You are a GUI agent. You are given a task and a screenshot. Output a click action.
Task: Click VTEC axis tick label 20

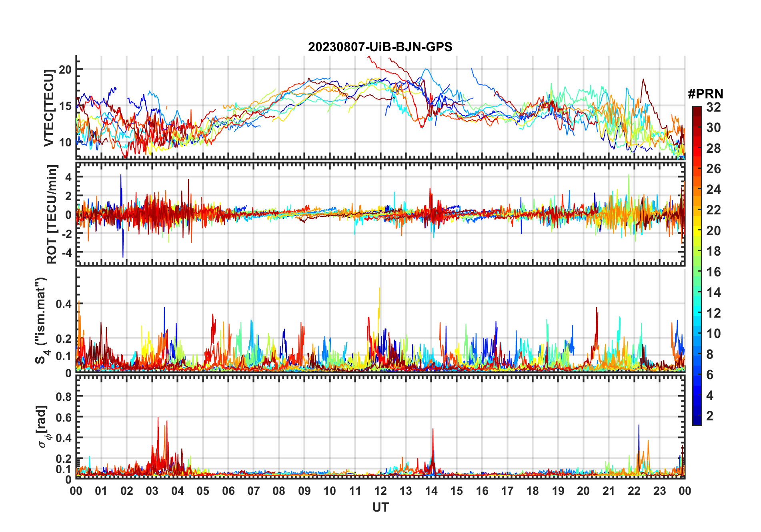coord(65,70)
